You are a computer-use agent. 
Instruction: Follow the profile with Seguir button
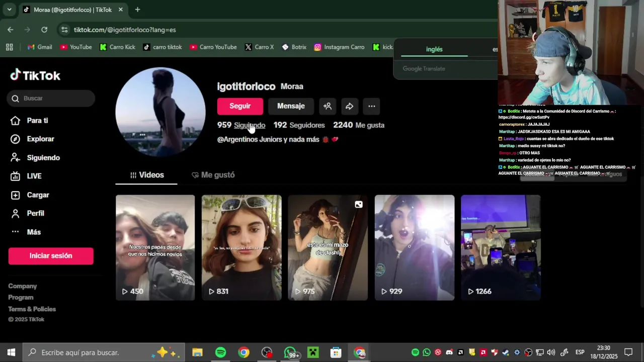click(x=240, y=106)
